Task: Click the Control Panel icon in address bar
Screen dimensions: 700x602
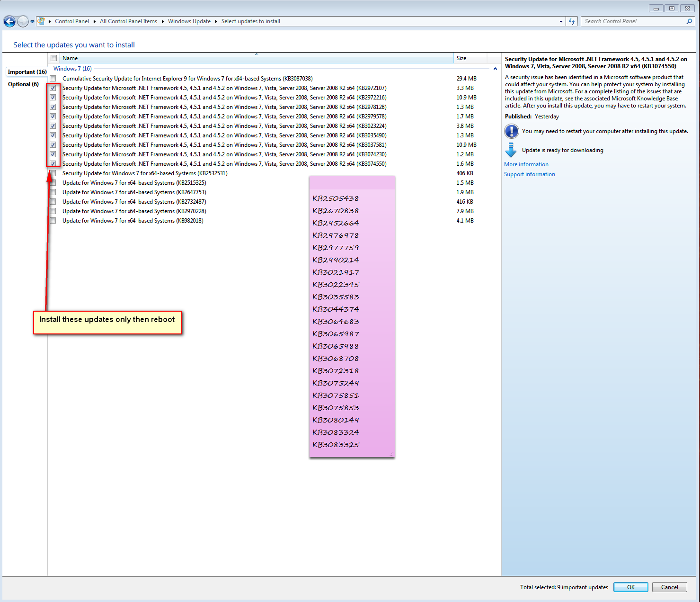Action: 41,21
